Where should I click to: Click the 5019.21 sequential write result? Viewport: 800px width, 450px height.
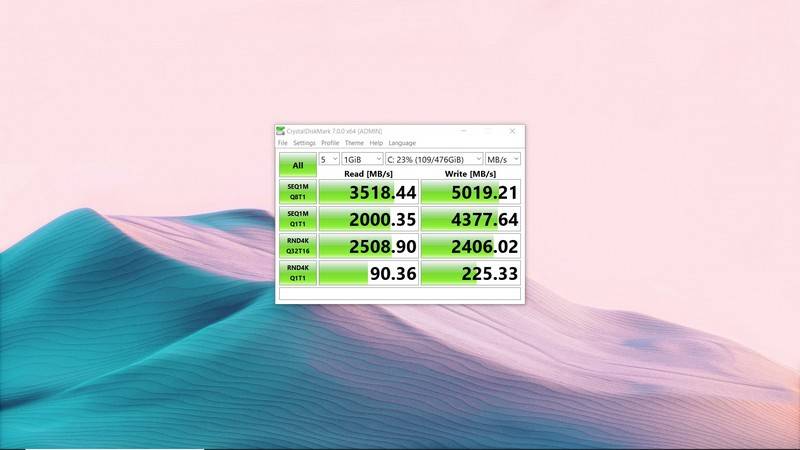[x=470, y=192]
